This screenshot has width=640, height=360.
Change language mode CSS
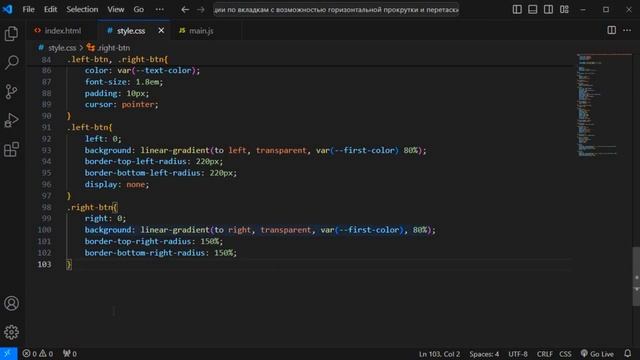(565, 354)
